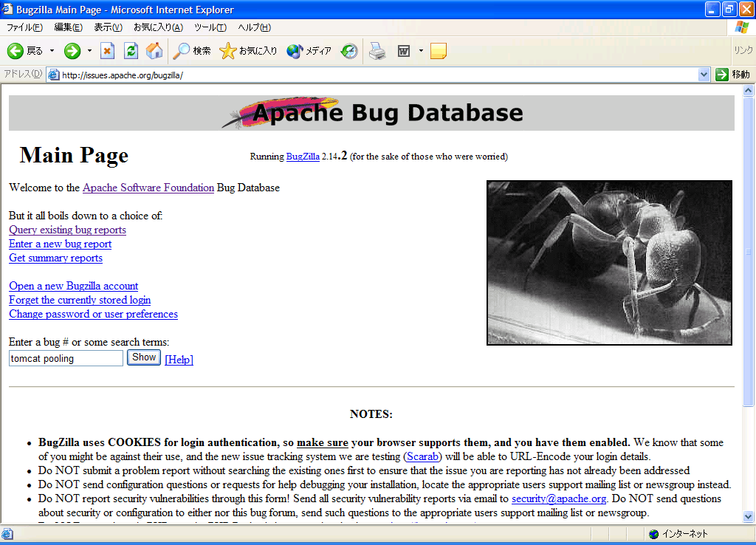This screenshot has width=756, height=545.
Task: Click the Apache Bug Database banner
Action: (372, 113)
